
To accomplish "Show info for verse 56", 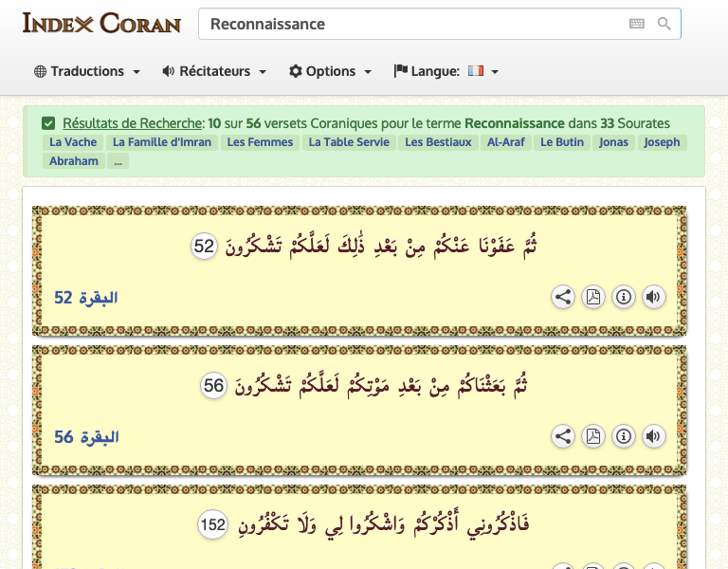I will (x=624, y=436).
